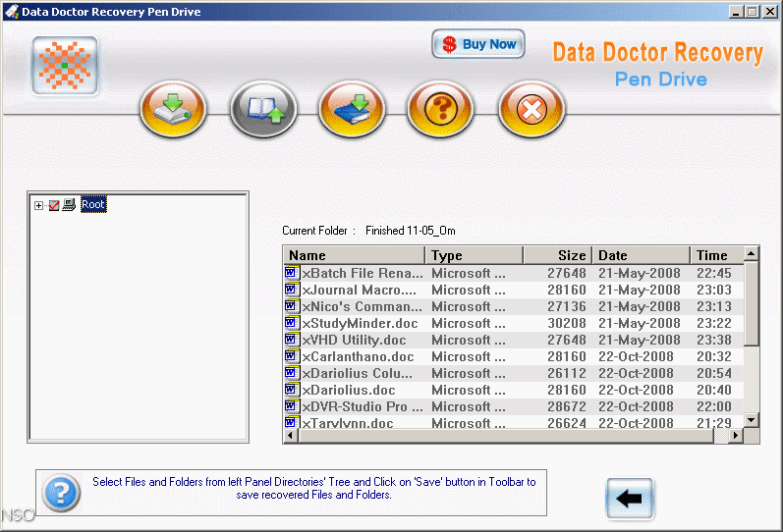
Task: Click Word icon of xVHD Utility.doc
Action: pos(292,340)
